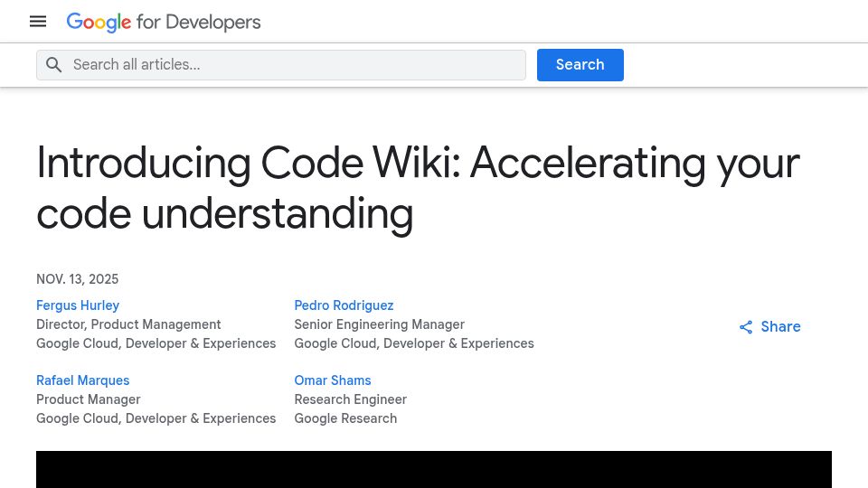
Task: Click the Share icon
Action: click(746, 327)
